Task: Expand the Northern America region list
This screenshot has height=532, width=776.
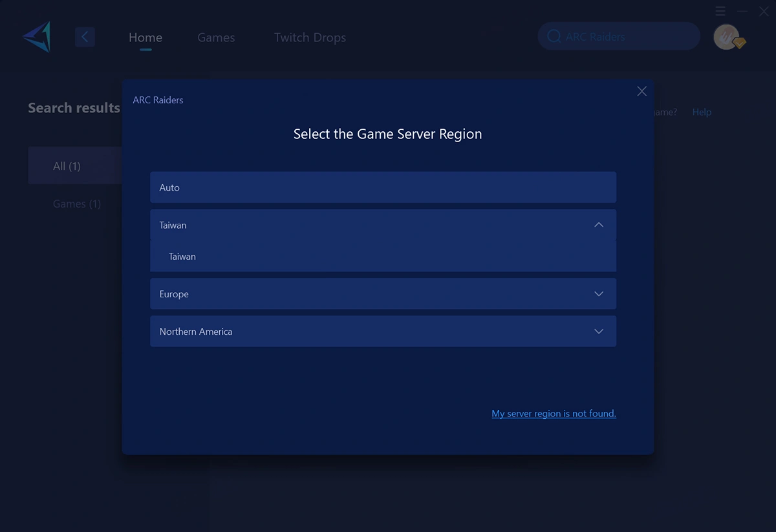Action: coord(598,332)
